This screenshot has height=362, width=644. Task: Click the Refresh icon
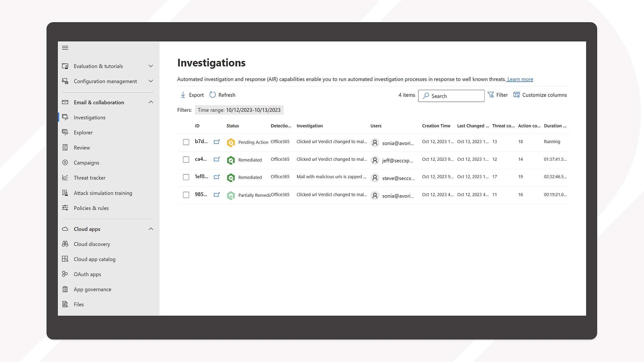coord(212,95)
